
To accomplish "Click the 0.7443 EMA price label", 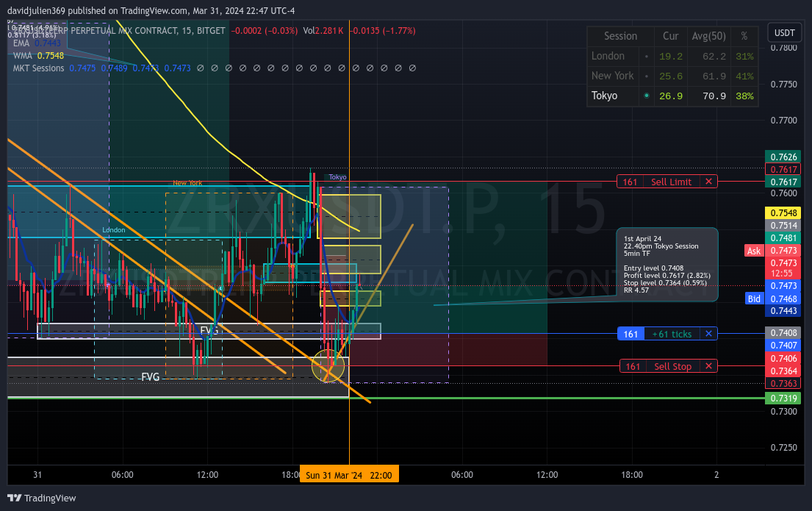I will click(783, 311).
